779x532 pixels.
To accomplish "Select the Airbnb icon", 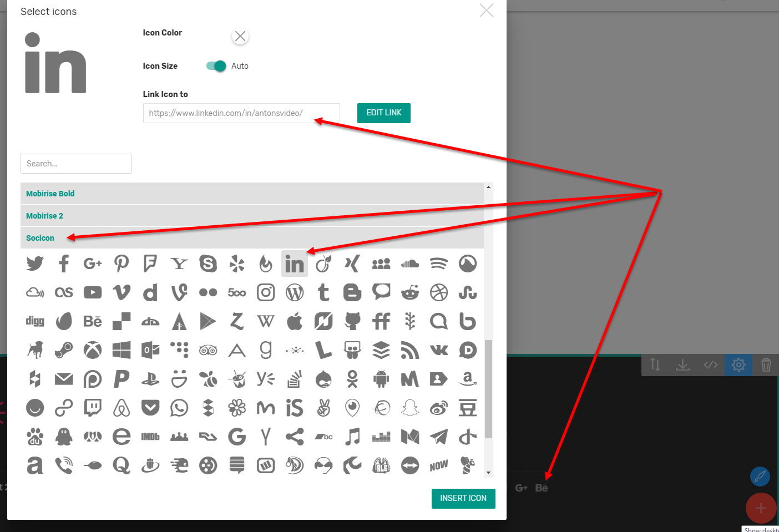I will 122,408.
